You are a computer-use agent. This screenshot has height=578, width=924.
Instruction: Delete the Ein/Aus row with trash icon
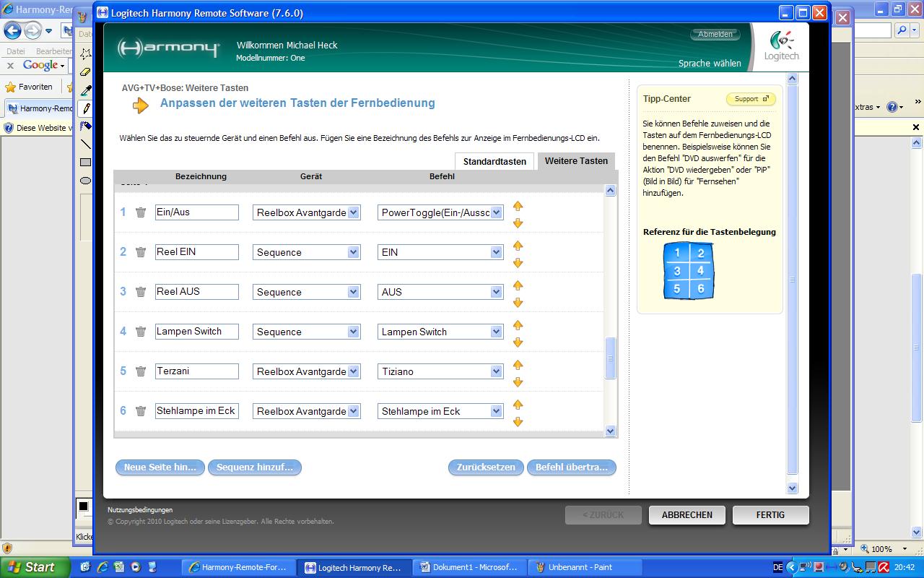141,212
